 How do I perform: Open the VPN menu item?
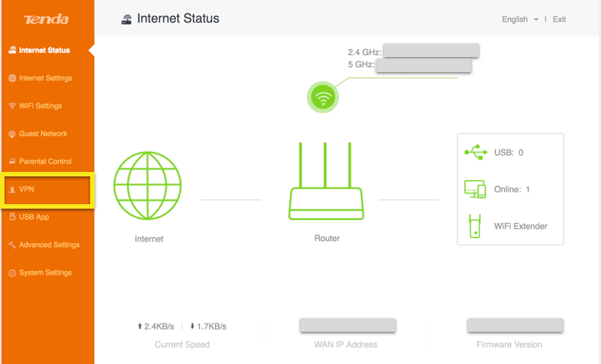click(x=27, y=189)
